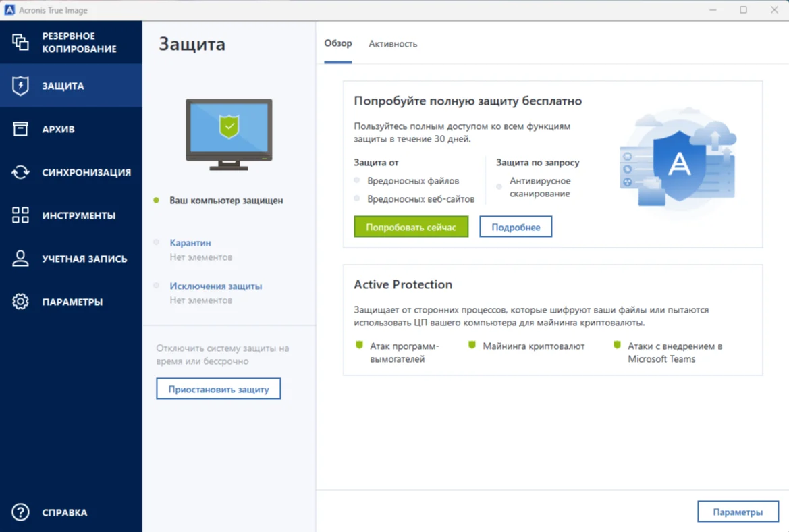
Task: Click the green shield beside Атаки с внедрением
Action: [617, 345]
